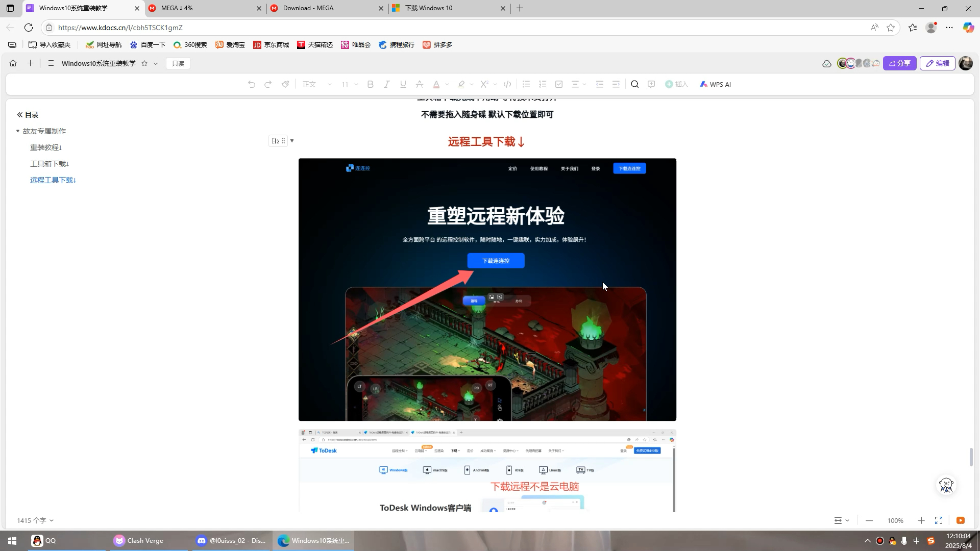
Task: Go to kdocs home
Action: pyautogui.click(x=13, y=63)
